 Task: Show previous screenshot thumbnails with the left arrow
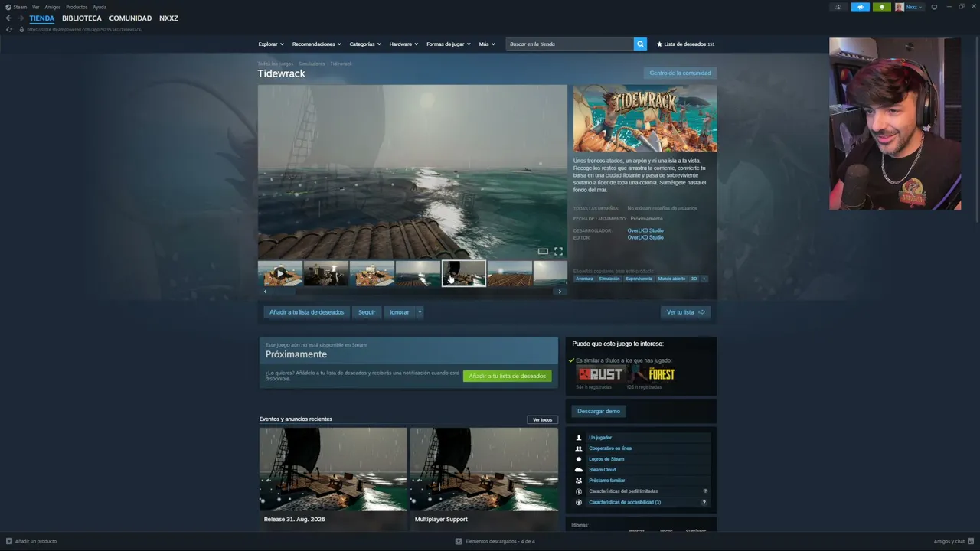click(x=265, y=292)
